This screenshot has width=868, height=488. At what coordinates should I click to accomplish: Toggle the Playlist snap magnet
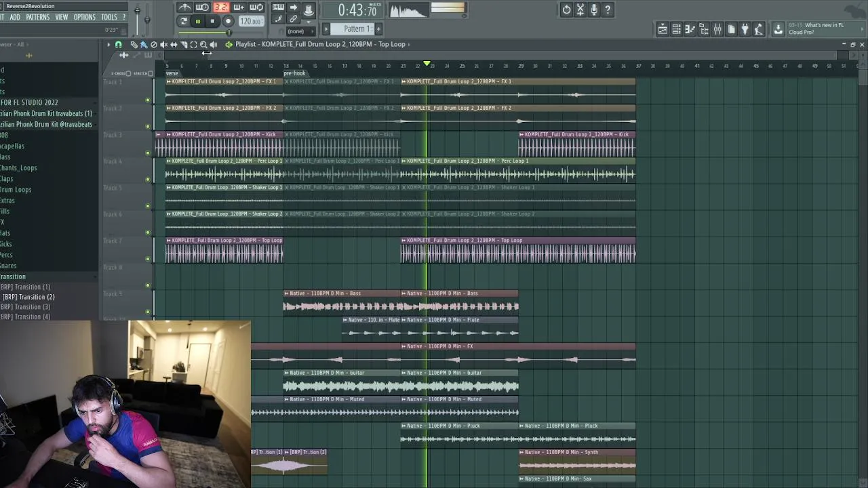[x=118, y=45]
